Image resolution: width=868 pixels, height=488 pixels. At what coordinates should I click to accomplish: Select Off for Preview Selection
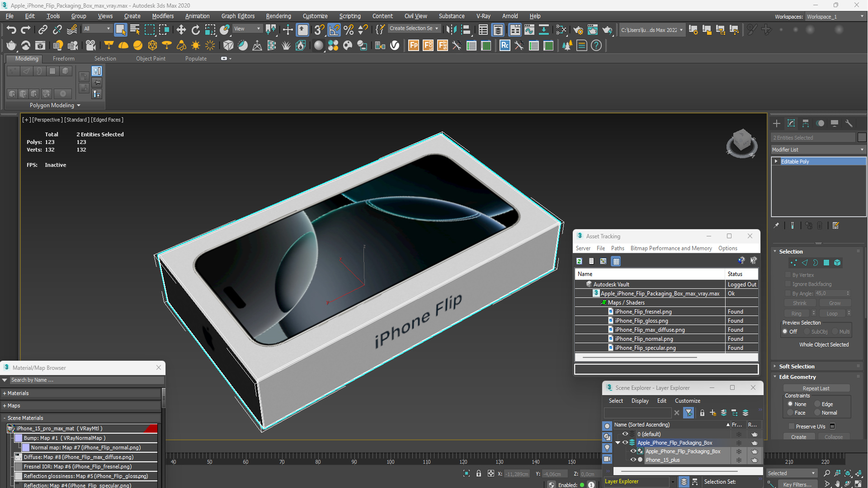pos(785,332)
